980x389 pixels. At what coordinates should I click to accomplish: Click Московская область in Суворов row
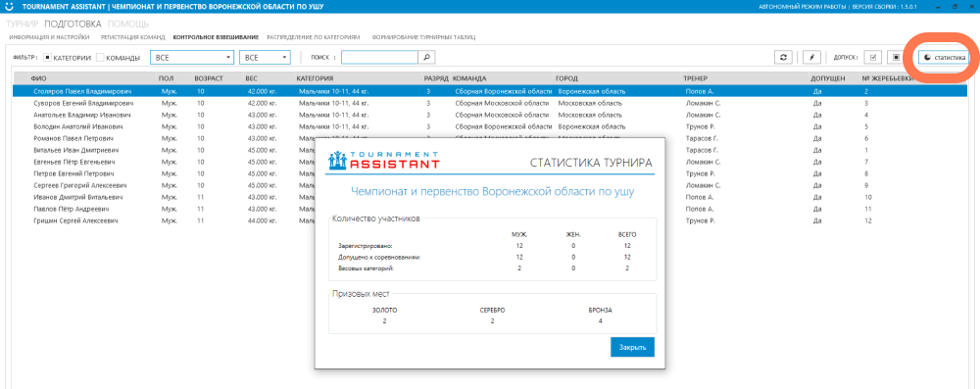[589, 103]
